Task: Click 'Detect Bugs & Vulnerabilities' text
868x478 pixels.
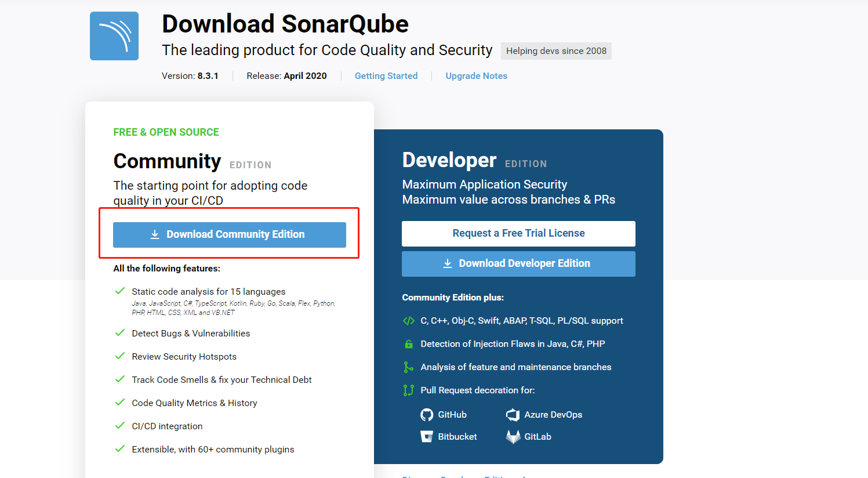Action: tap(191, 334)
